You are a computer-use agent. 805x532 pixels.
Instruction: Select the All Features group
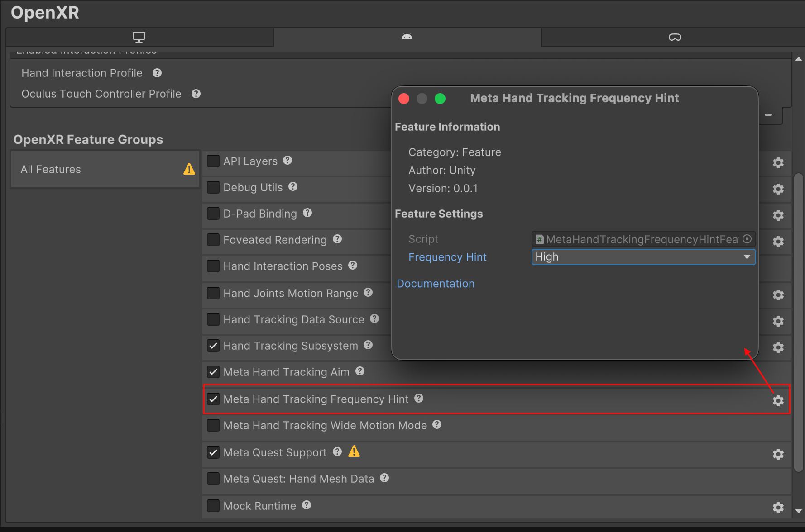click(x=105, y=169)
